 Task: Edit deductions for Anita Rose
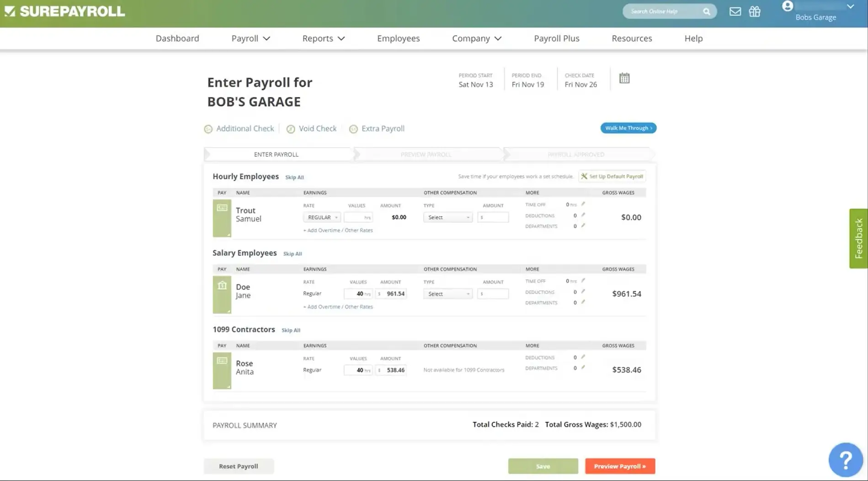pos(583,357)
